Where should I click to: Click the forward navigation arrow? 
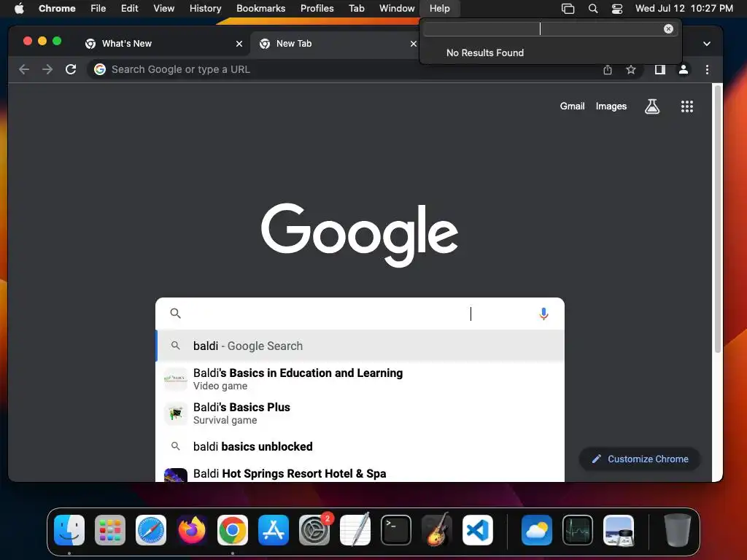[x=47, y=69]
